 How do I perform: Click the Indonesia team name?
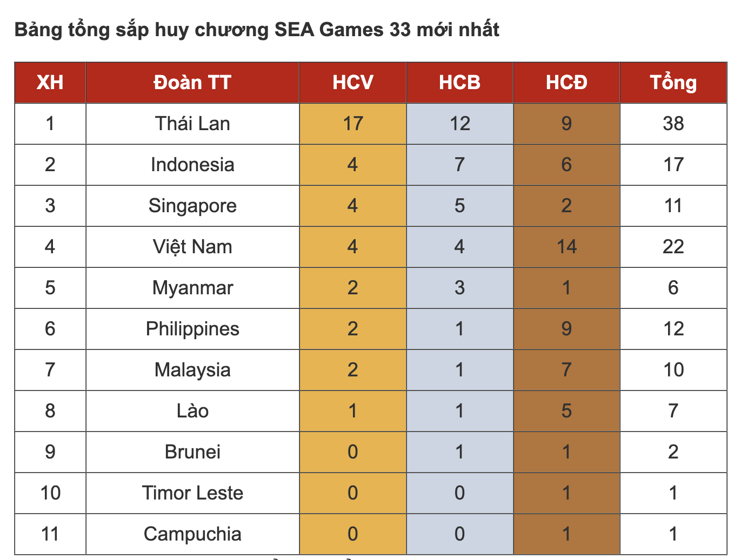pyautogui.click(x=192, y=165)
